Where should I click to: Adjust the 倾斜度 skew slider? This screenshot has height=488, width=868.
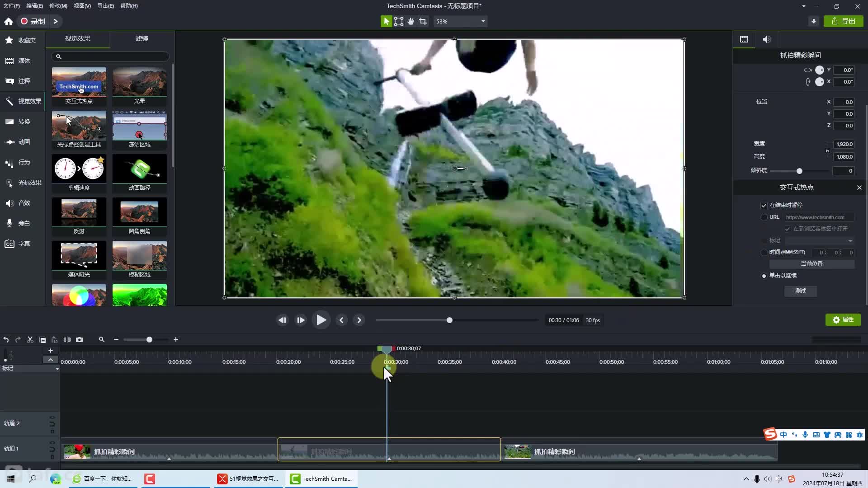point(799,171)
